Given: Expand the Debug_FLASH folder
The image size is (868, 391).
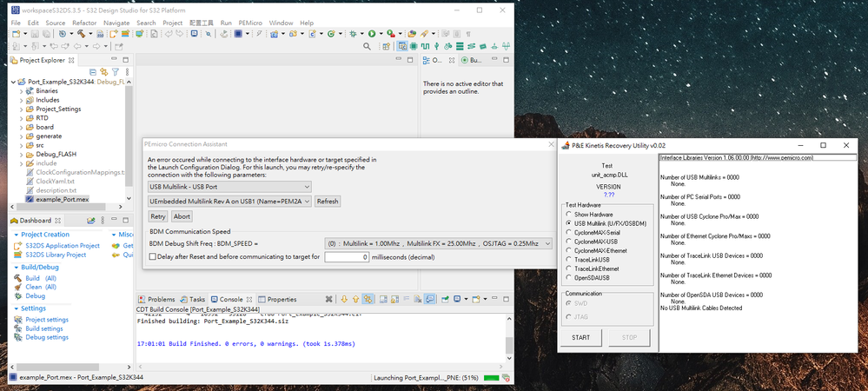Looking at the screenshot, I should (x=21, y=154).
